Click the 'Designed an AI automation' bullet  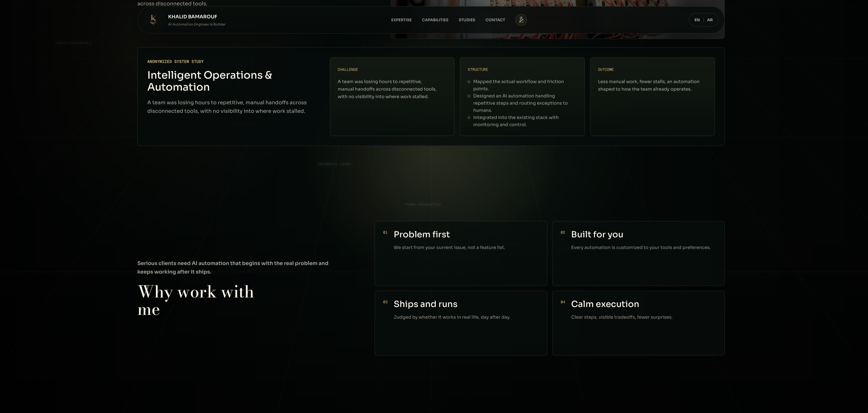tap(520, 103)
